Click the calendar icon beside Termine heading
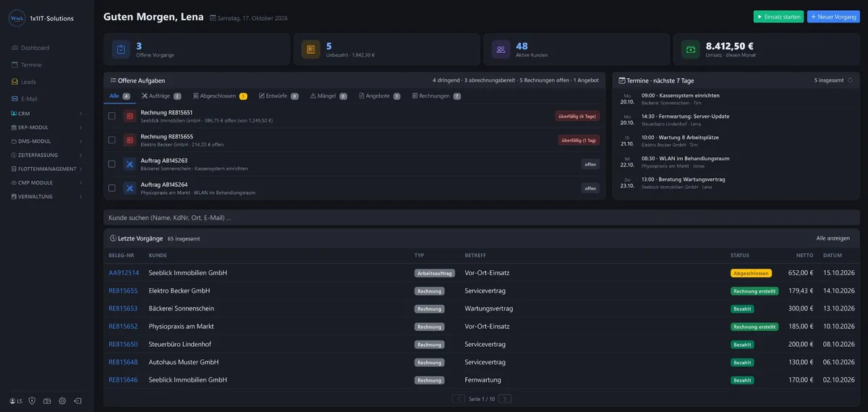 [x=622, y=80]
